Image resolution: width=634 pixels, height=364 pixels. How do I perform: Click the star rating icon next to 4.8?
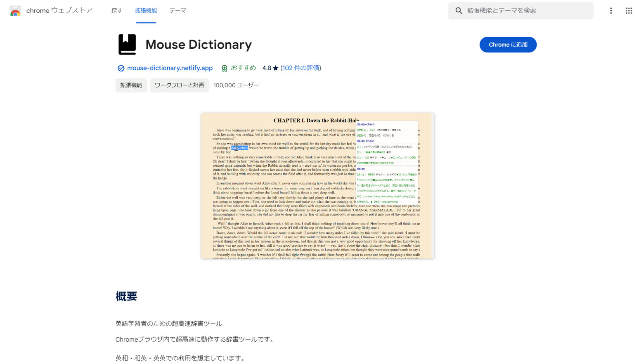coord(276,68)
